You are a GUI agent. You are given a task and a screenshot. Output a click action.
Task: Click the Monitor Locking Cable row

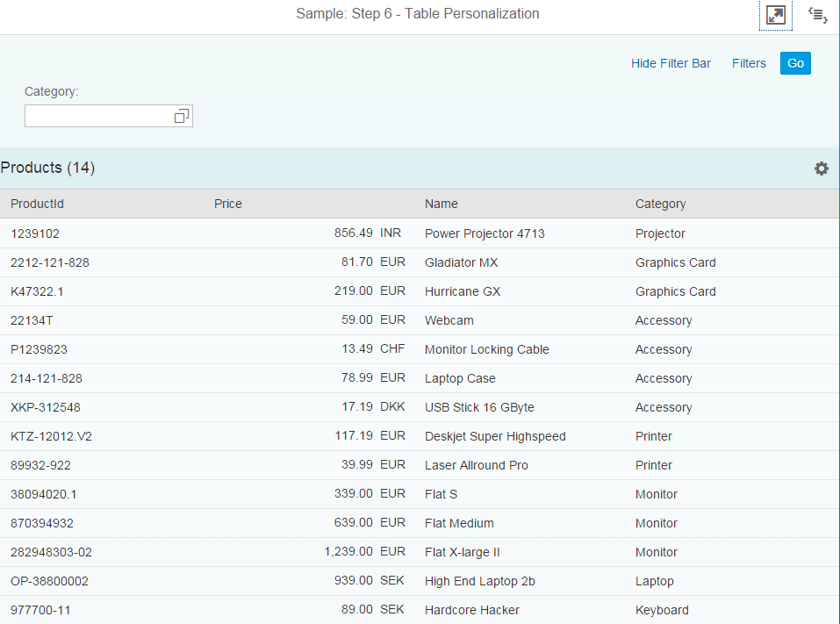(x=486, y=349)
